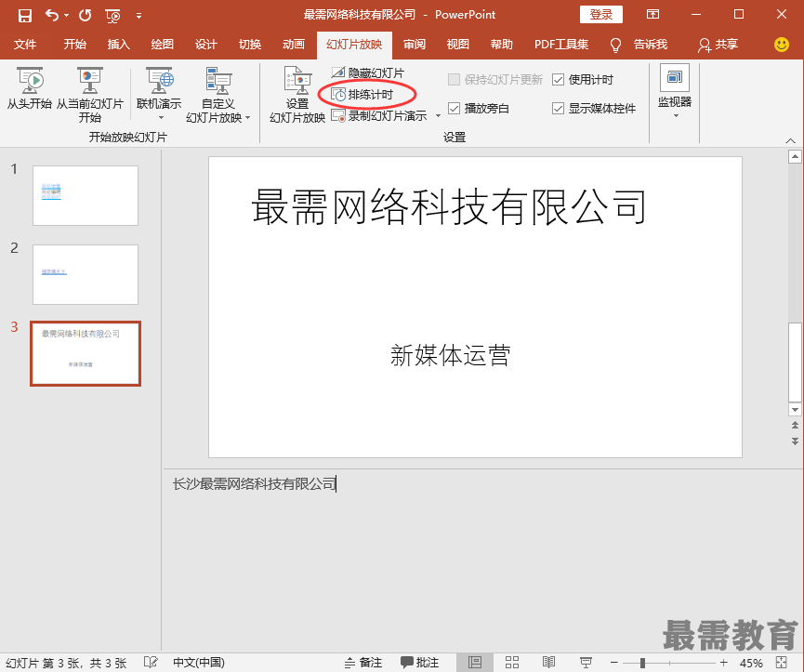Click 录制幻灯片演示 record button

click(x=379, y=116)
